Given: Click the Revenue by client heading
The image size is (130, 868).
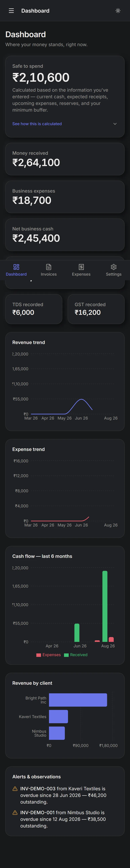Looking at the screenshot, I should tap(32, 683).
